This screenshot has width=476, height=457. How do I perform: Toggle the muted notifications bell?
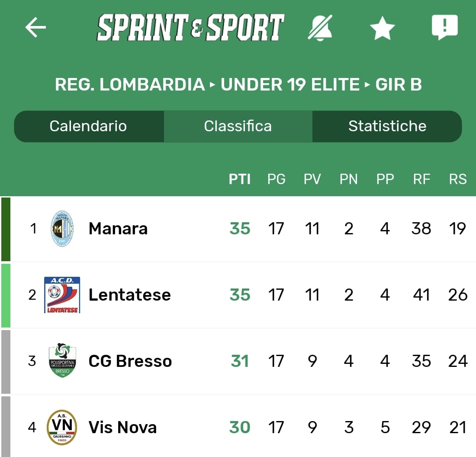[320, 28]
